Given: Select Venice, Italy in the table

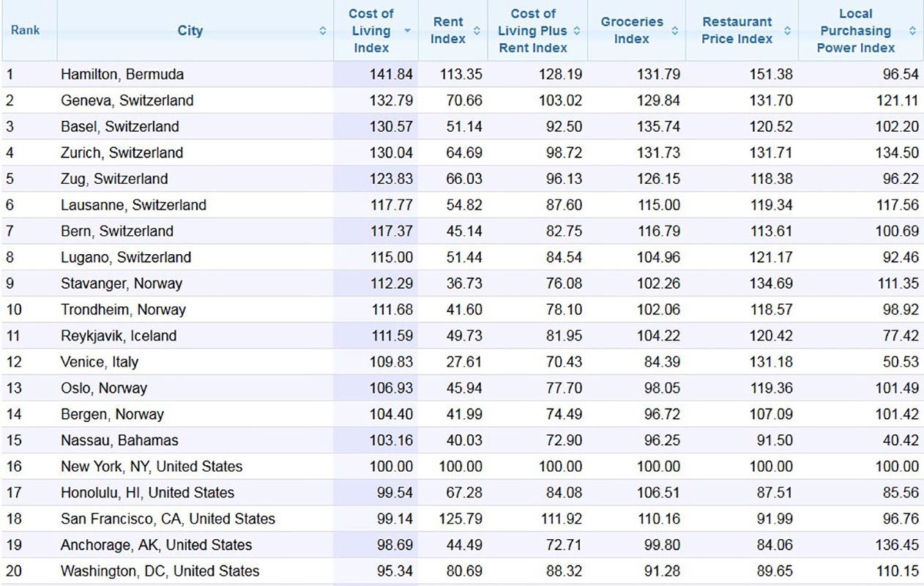Looking at the screenshot, I should tap(100, 362).
